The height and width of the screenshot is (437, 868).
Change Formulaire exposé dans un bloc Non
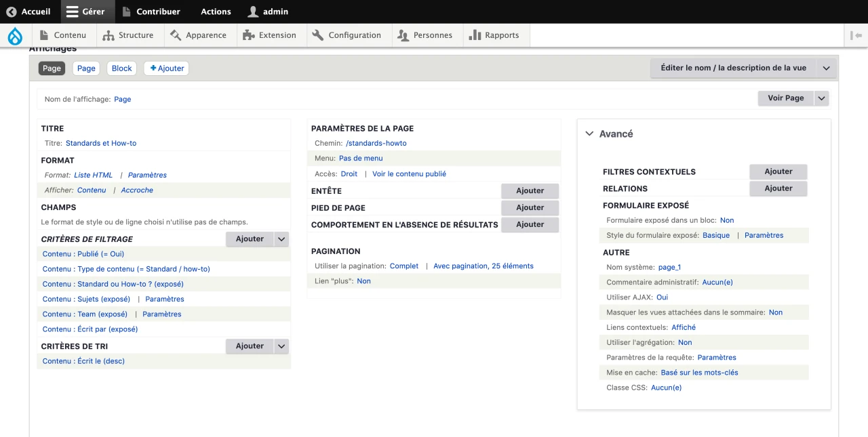[727, 221]
